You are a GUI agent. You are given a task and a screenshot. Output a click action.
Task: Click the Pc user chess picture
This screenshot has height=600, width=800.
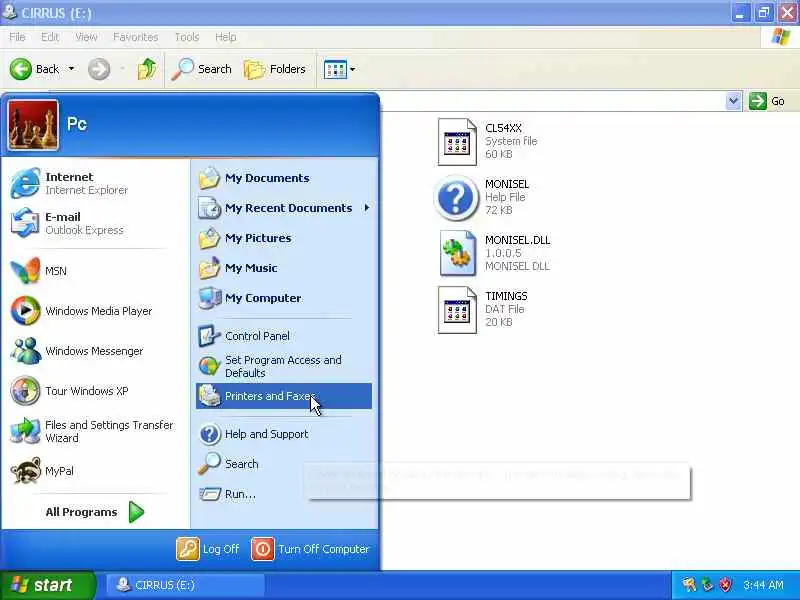(33, 125)
